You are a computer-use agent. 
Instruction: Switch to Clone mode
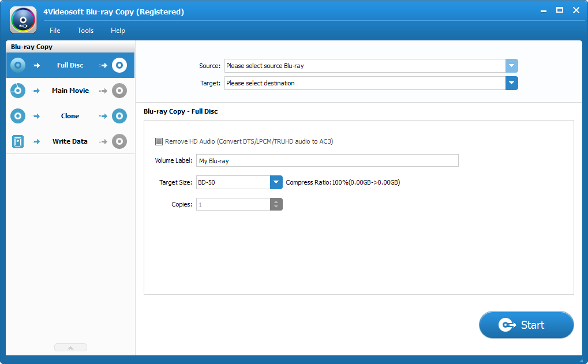[x=70, y=116]
